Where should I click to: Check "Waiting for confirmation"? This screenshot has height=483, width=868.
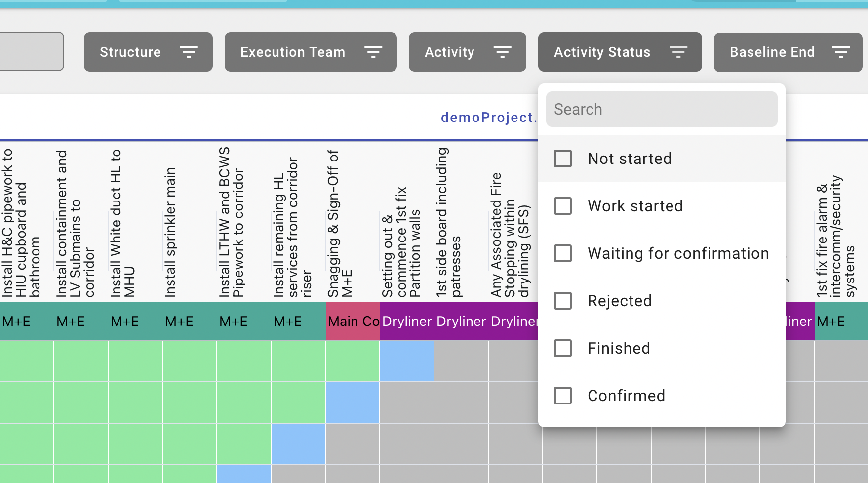click(x=563, y=253)
